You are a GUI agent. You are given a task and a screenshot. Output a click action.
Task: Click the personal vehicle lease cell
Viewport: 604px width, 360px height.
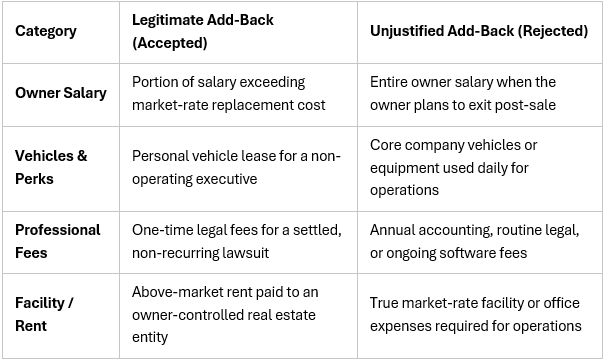[x=238, y=169]
